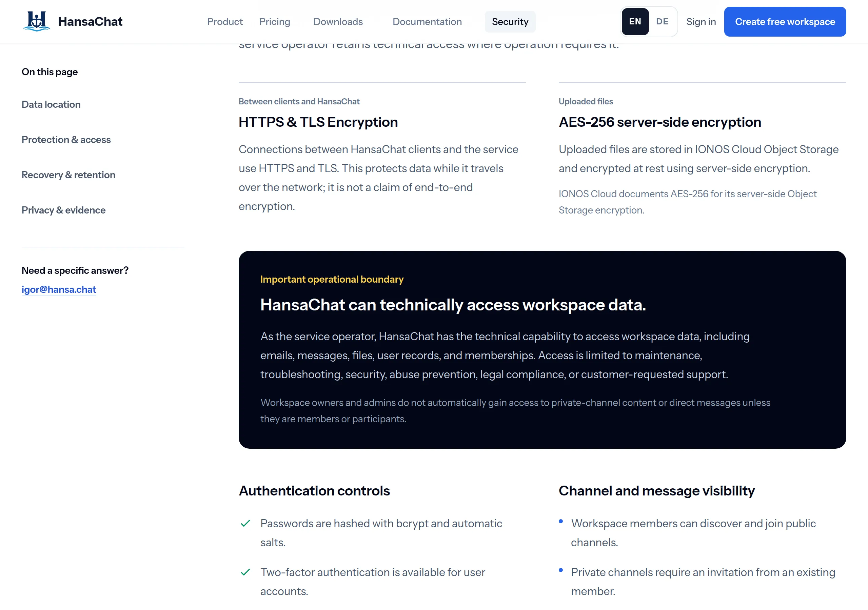Click 'Connections between HansaChat clients' paragraph

(x=378, y=178)
